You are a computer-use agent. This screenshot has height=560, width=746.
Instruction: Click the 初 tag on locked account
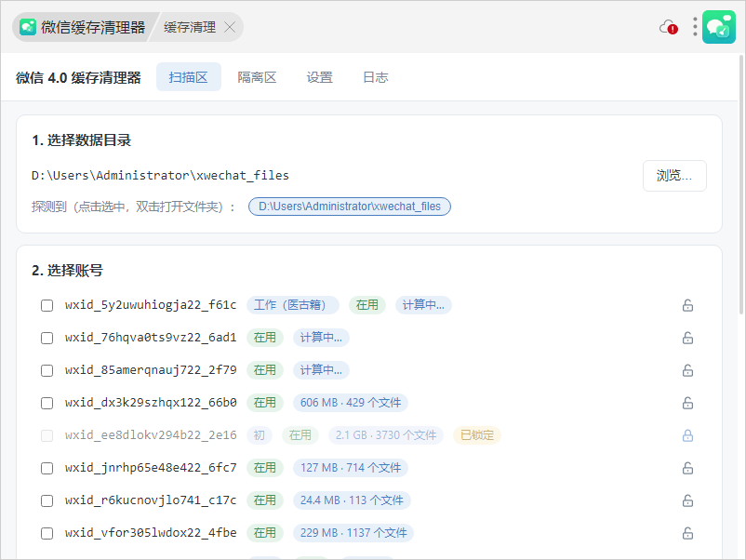(x=260, y=435)
